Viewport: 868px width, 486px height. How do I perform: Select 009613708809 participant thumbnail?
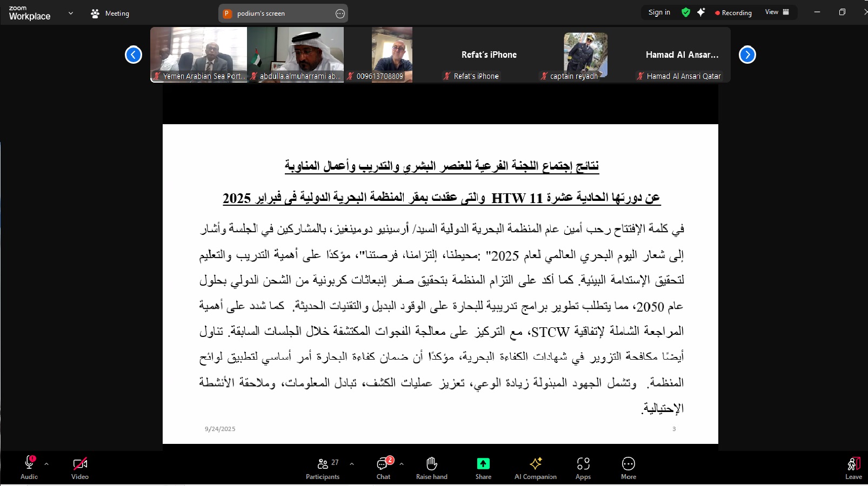pos(392,55)
